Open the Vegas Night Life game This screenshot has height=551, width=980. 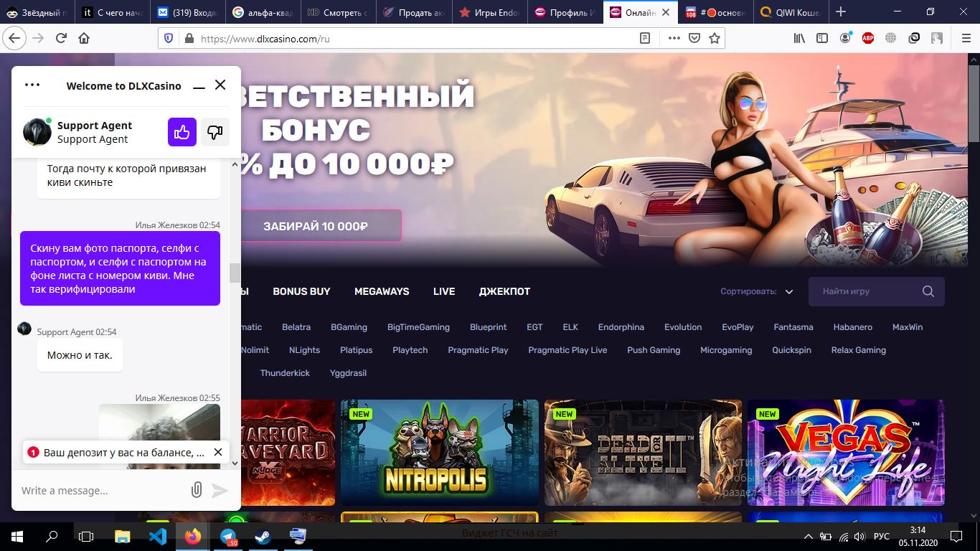[x=847, y=453]
